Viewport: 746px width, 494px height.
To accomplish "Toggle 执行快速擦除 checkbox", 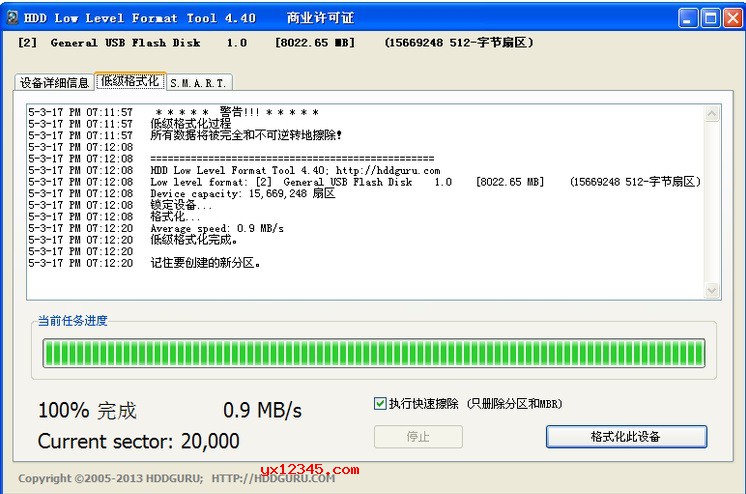I will click(x=380, y=404).
